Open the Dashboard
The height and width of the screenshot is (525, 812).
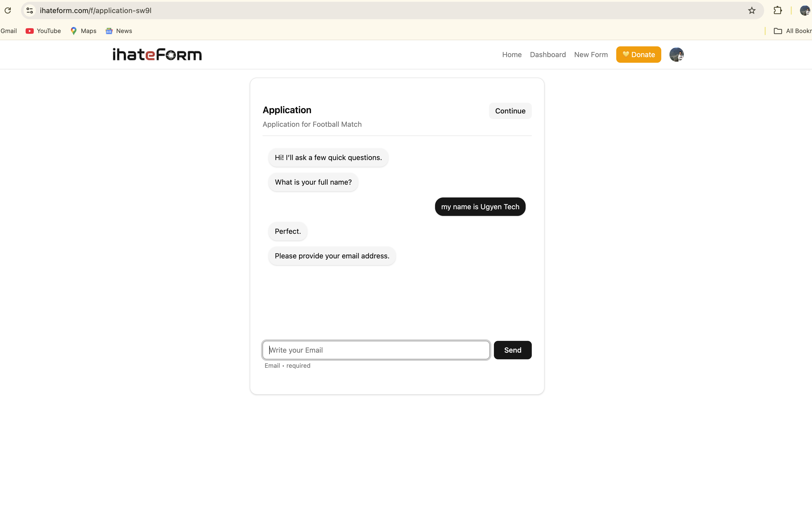pyautogui.click(x=548, y=55)
